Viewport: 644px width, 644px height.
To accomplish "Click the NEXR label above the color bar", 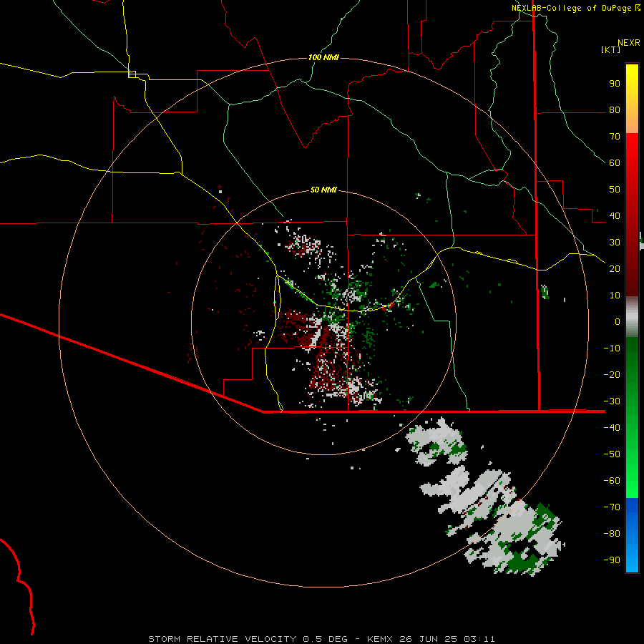I will (x=628, y=43).
